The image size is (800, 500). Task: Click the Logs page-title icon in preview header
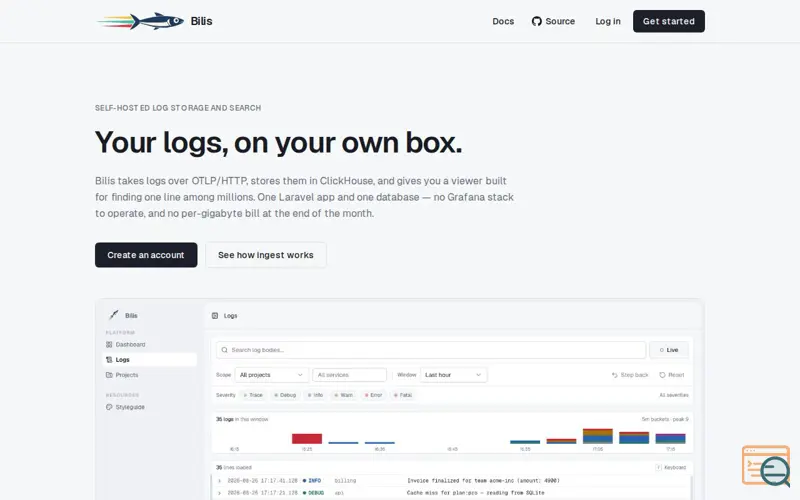[x=215, y=316]
